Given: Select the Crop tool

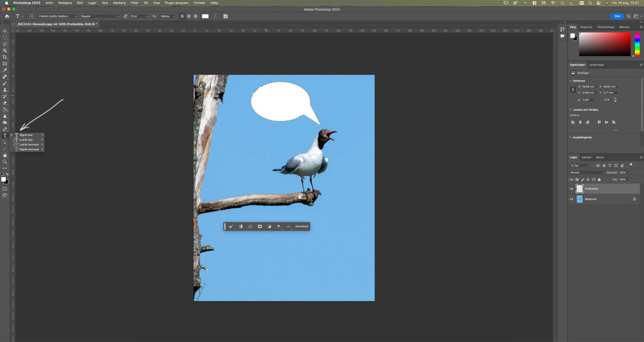Looking at the screenshot, I should 5,57.
